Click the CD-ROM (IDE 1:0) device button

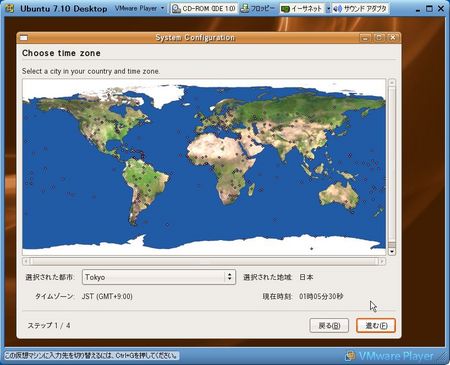(x=204, y=8)
